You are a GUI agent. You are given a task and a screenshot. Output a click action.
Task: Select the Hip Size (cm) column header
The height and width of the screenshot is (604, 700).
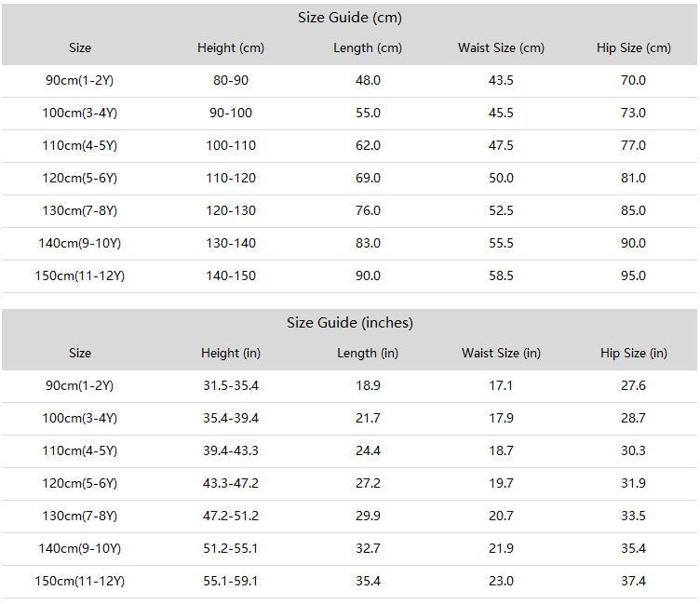[x=634, y=47]
